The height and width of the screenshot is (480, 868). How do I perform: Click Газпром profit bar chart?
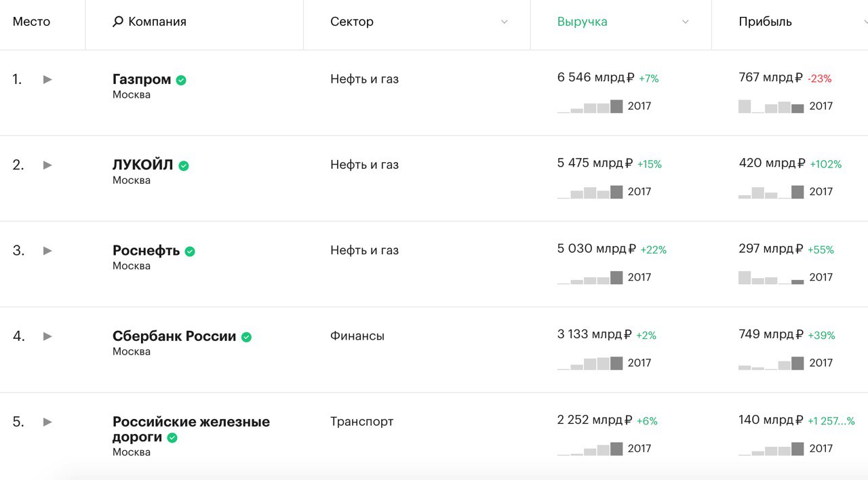[771, 106]
